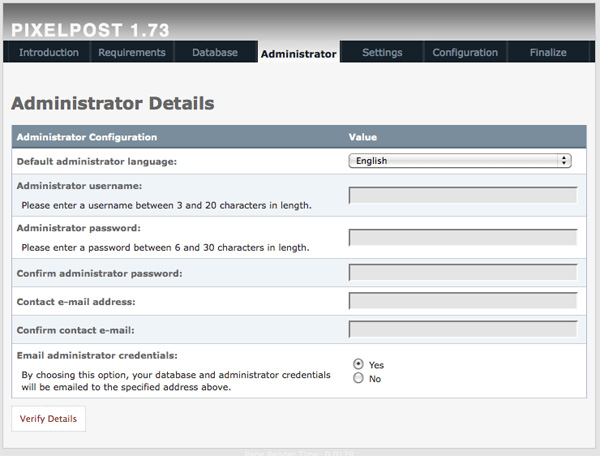
Task: Open the Settings tab
Action: [x=382, y=52]
